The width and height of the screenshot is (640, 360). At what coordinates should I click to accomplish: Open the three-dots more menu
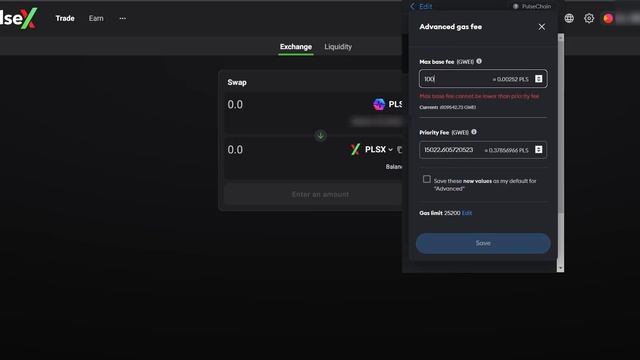(122, 18)
